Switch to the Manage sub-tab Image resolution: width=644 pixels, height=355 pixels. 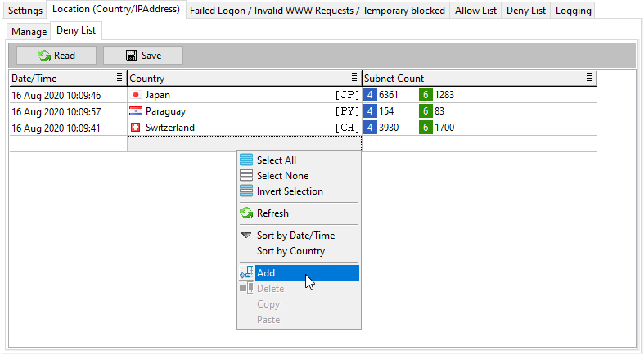29,32
